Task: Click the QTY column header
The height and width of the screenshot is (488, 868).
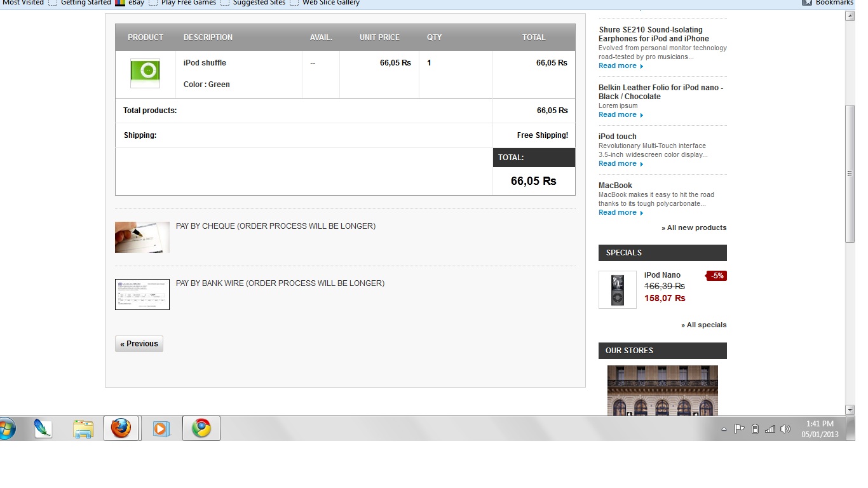Action: (435, 37)
